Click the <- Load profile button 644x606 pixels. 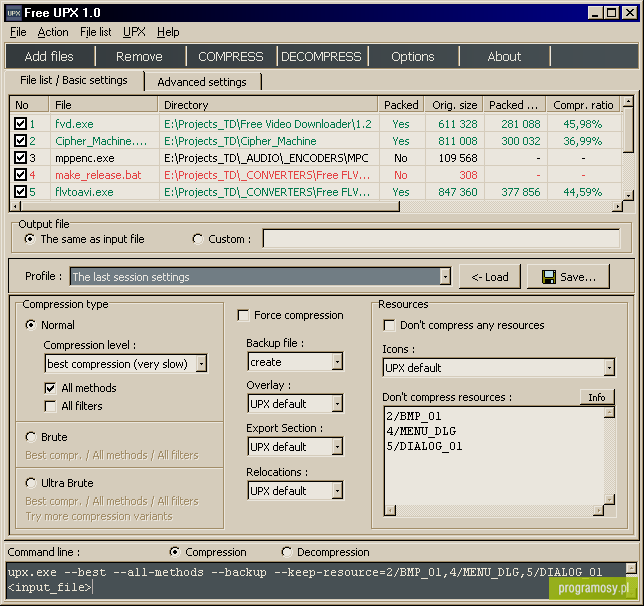click(490, 277)
